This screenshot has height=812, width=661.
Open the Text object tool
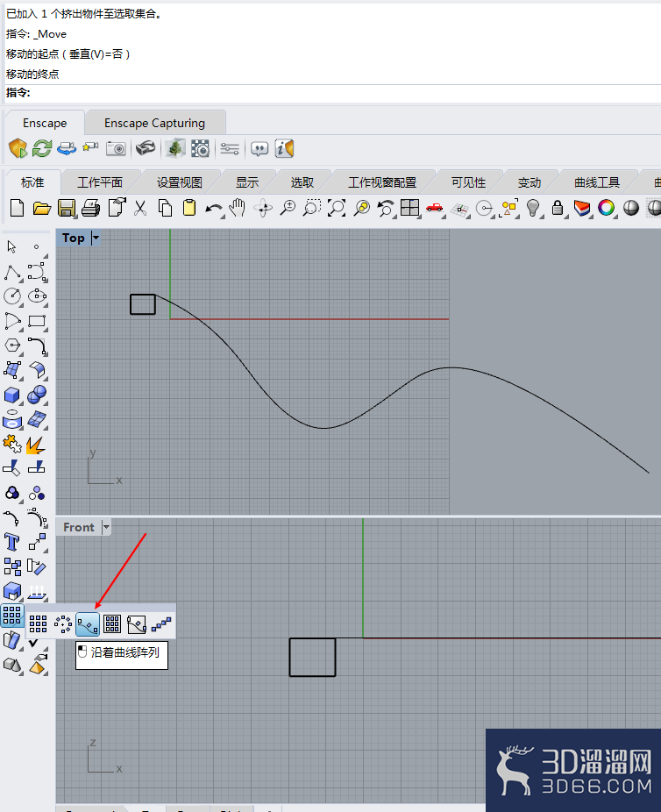(x=12, y=542)
